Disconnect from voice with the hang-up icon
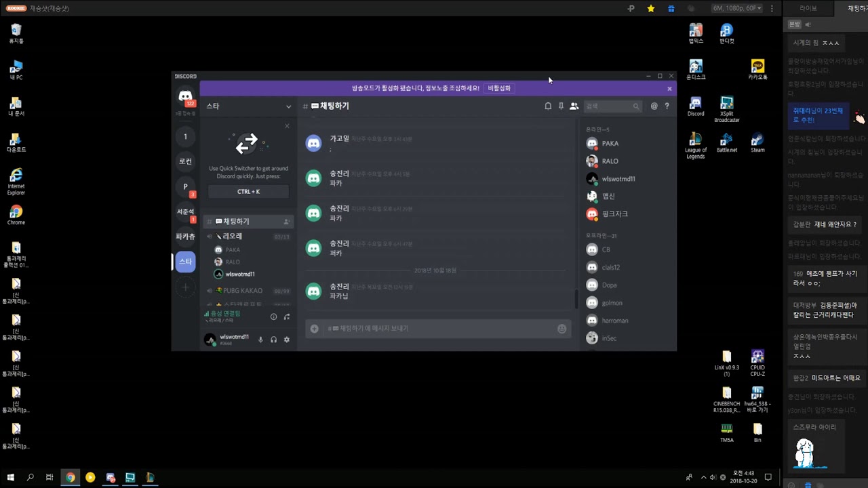868x488 pixels. point(286,317)
